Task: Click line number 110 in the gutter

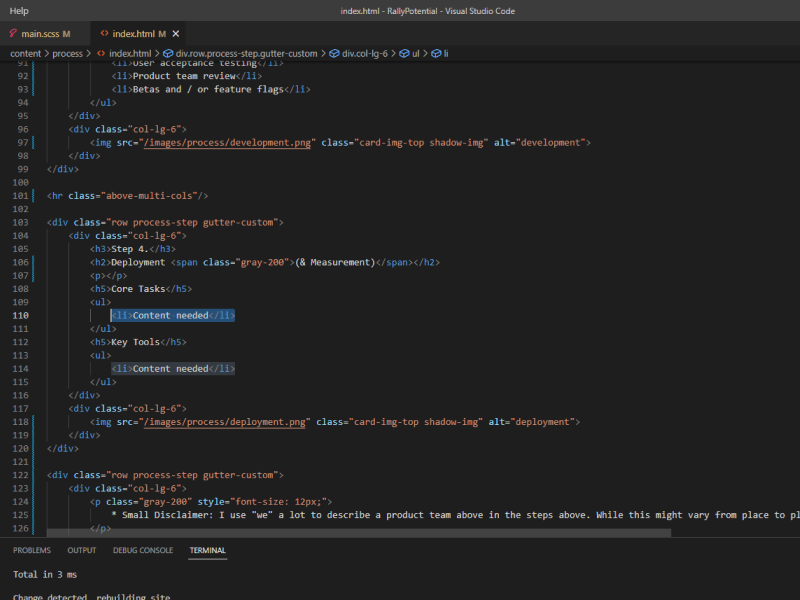Action: pos(20,315)
